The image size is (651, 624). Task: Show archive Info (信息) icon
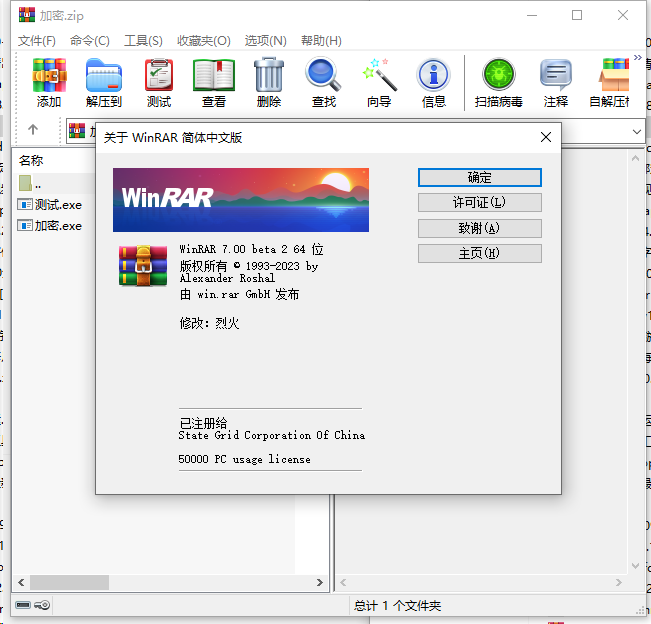[433, 82]
